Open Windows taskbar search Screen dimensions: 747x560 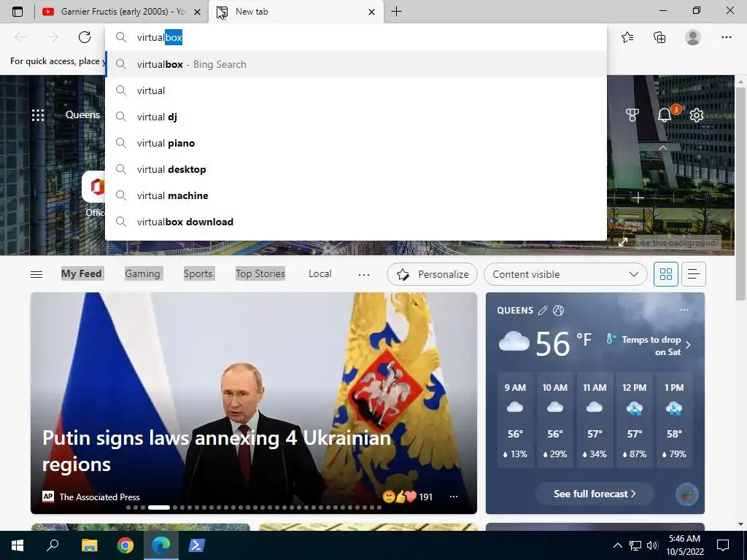click(53, 545)
